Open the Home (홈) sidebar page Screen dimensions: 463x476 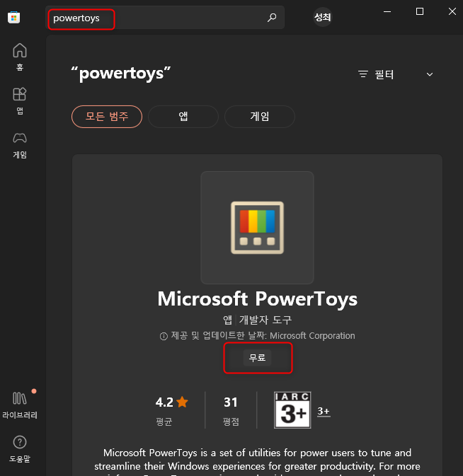[x=20, y=57]
